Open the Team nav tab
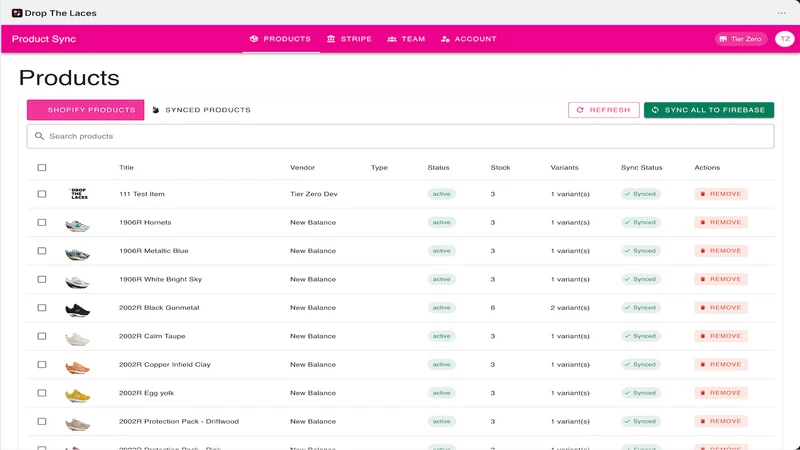Screen dimensions: 800x450 click(406, 39)
